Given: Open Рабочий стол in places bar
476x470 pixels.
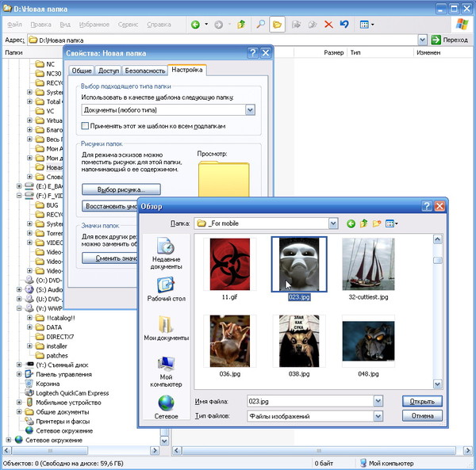Looking at the screenshot, I should pyautogui.click(x=166, y=289).
